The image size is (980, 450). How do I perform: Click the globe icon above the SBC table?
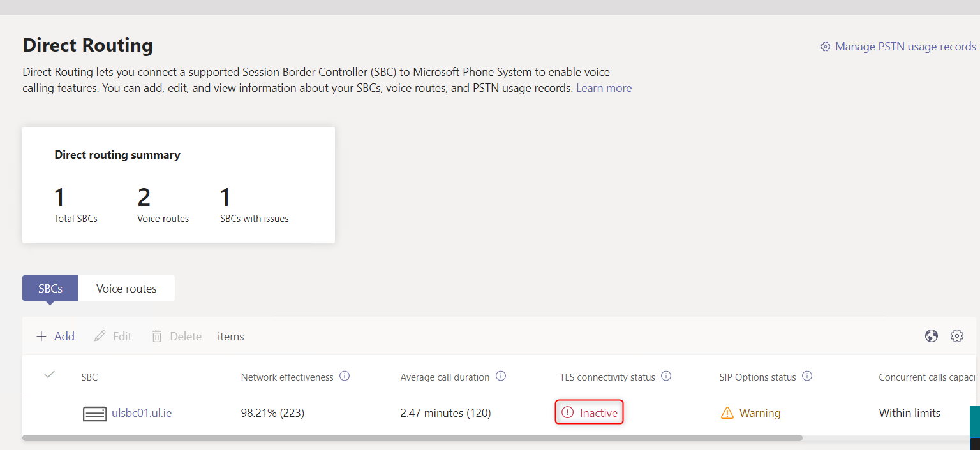click(x=932, y=336)
